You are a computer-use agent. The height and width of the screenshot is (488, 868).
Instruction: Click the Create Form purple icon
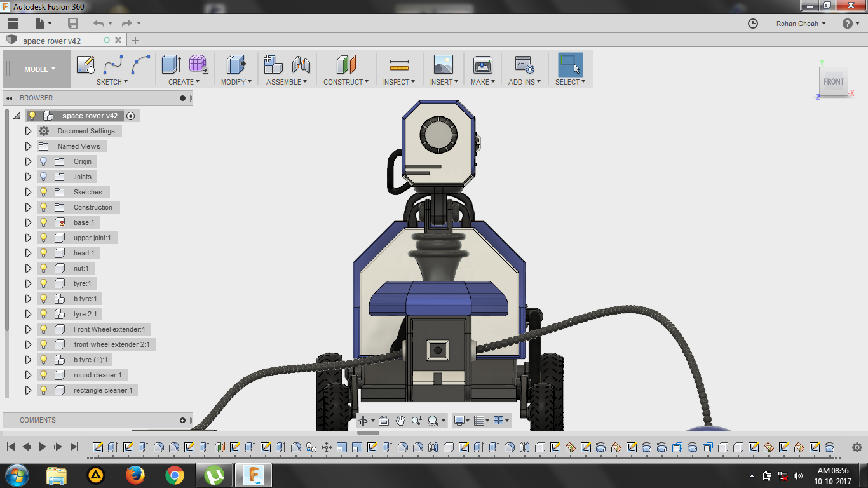click(198, 65)
